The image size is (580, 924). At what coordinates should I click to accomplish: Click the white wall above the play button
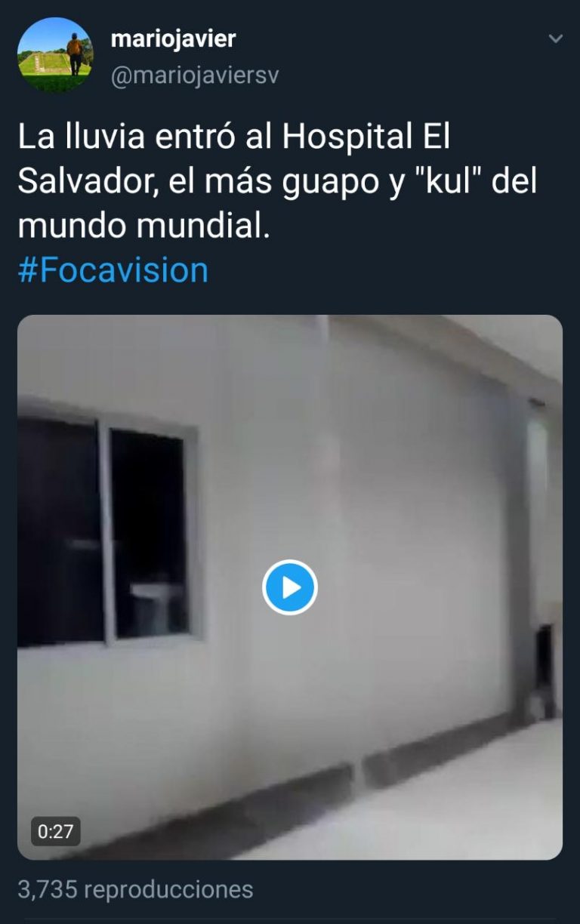290,453
